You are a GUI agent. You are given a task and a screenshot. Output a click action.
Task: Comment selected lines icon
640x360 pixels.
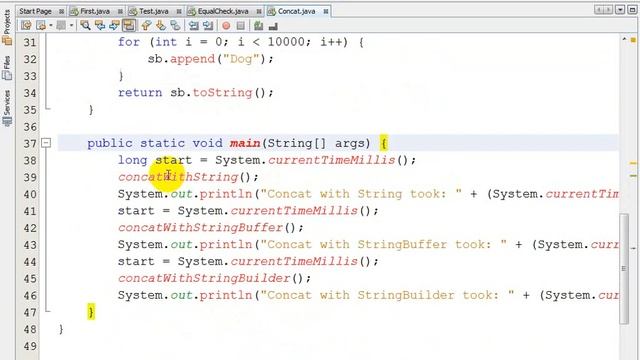tap(258, 26)
